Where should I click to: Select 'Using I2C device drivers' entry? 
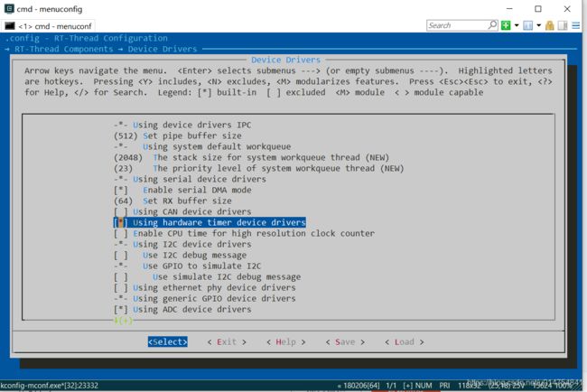click(x=182, y=244)
